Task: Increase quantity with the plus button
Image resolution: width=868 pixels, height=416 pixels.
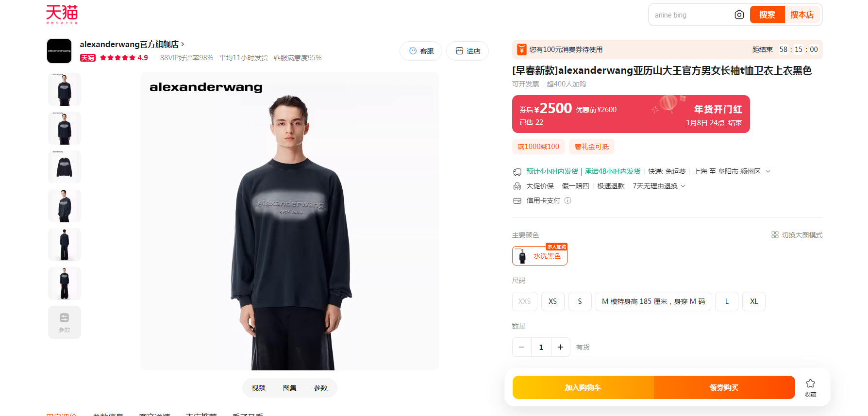Action: tap(560, 347)
